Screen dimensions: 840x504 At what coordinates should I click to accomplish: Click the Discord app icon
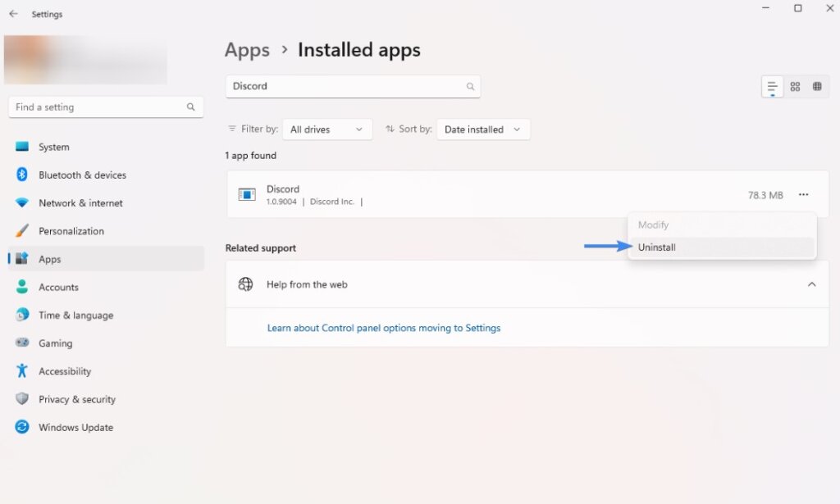pyautogui.click(x=247, y=195)
